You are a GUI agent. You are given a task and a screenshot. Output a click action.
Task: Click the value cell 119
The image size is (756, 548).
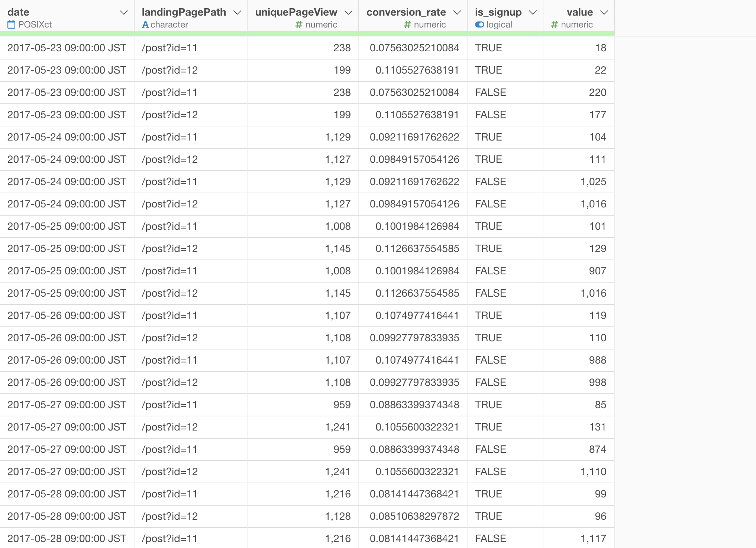pyautogui.click(x=579, y=316)
